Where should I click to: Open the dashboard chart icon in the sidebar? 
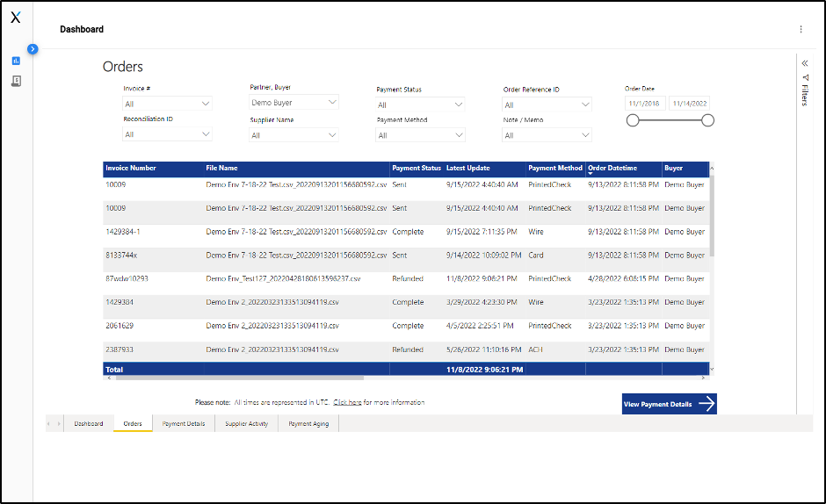(x=16, y=61)
